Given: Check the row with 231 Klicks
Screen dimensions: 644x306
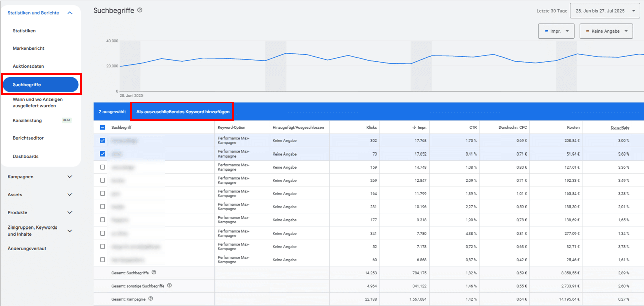Looking at the screenshot, I should click(x=103, y=207).
